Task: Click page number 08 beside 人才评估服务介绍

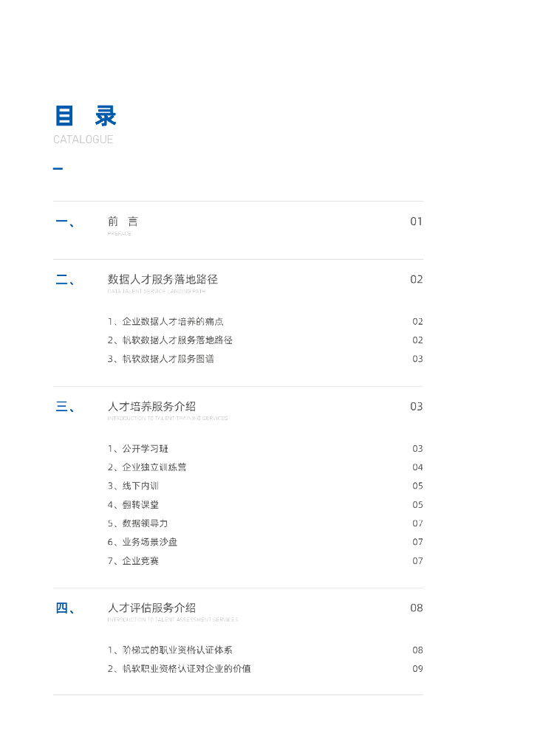Action: coord(417,608)
